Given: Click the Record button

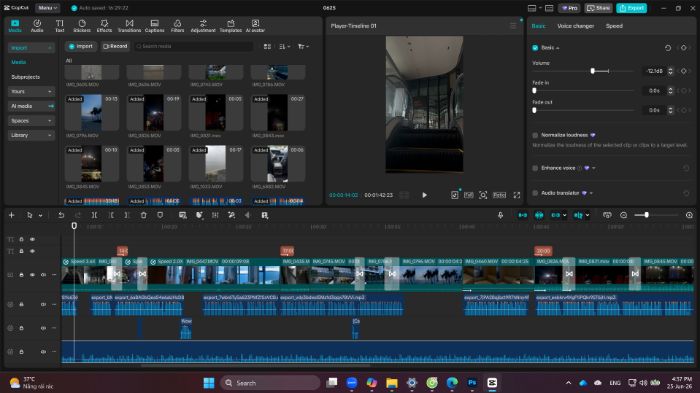Looking at the screenshot, I should pos(115,46).
